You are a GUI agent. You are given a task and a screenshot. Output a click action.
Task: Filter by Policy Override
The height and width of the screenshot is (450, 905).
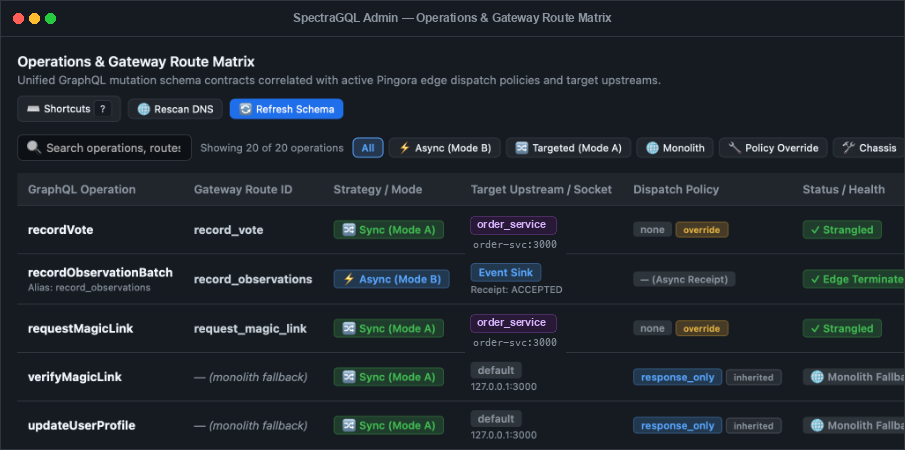773,148
